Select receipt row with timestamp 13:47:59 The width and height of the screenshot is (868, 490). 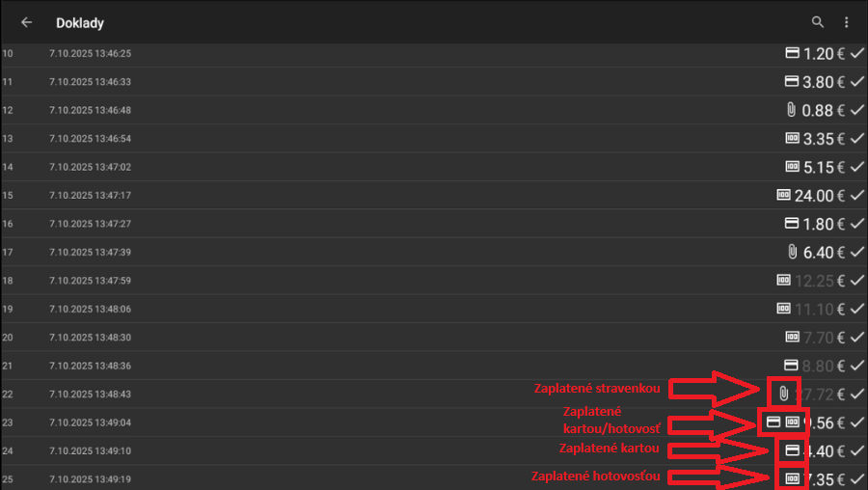[x=90, y=281]
